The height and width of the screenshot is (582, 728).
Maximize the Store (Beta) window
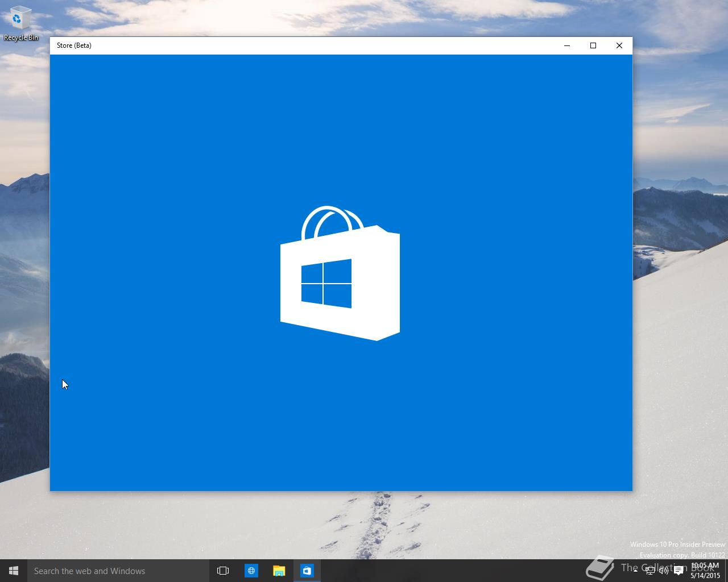tap(593, 45)
